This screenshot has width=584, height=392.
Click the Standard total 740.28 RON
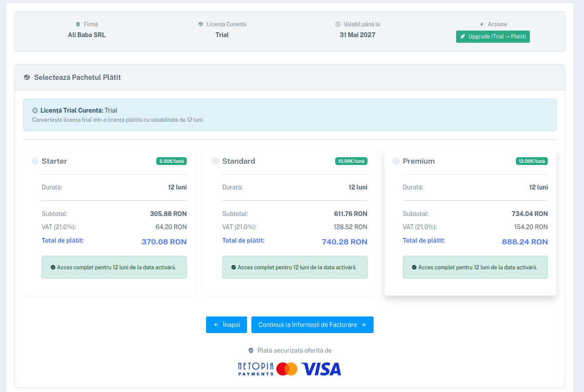pyautogui.click(x=344, y=242)
